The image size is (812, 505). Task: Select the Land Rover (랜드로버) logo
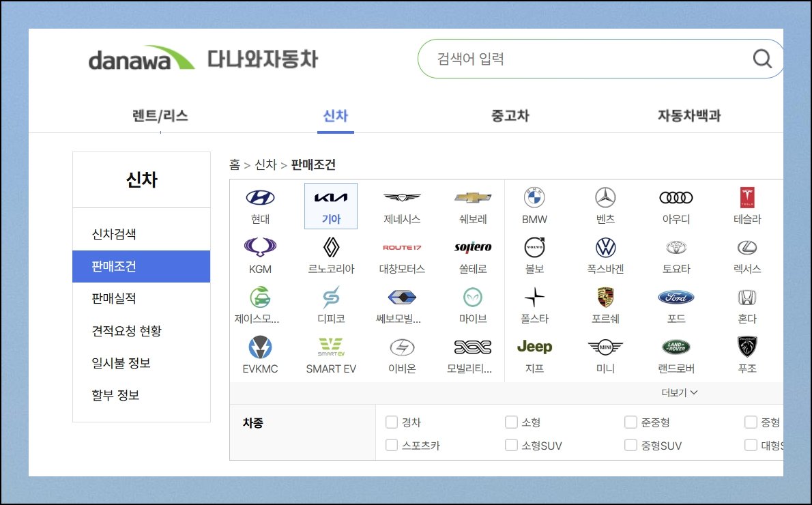(x=676, y=347)
